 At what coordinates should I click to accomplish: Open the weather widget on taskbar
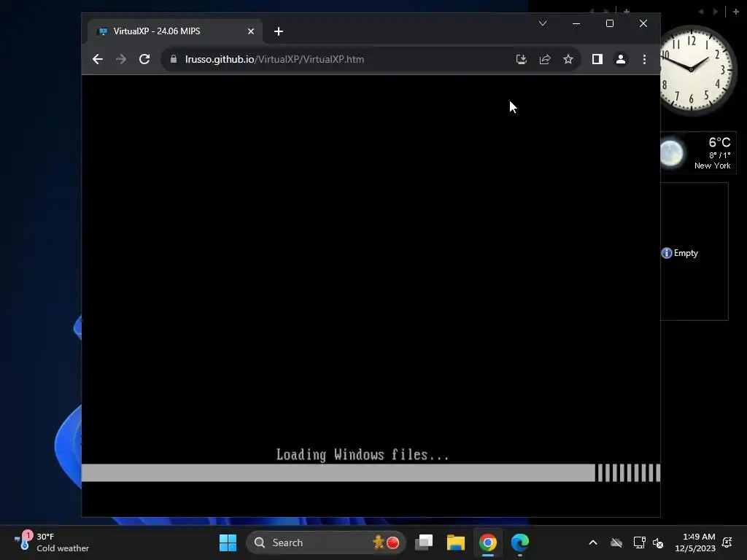pyautogui.click(x=52, y=542)
